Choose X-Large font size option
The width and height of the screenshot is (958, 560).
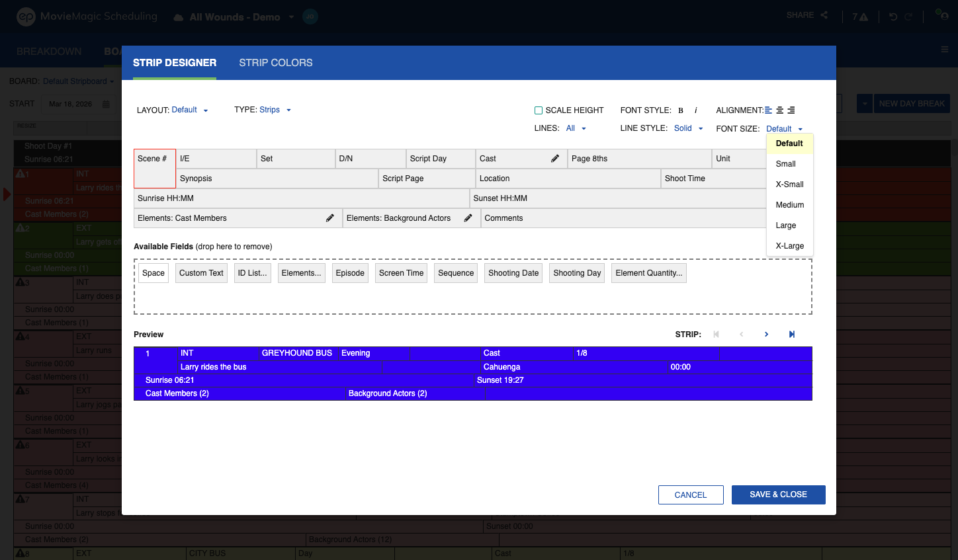tap(789, 246)
